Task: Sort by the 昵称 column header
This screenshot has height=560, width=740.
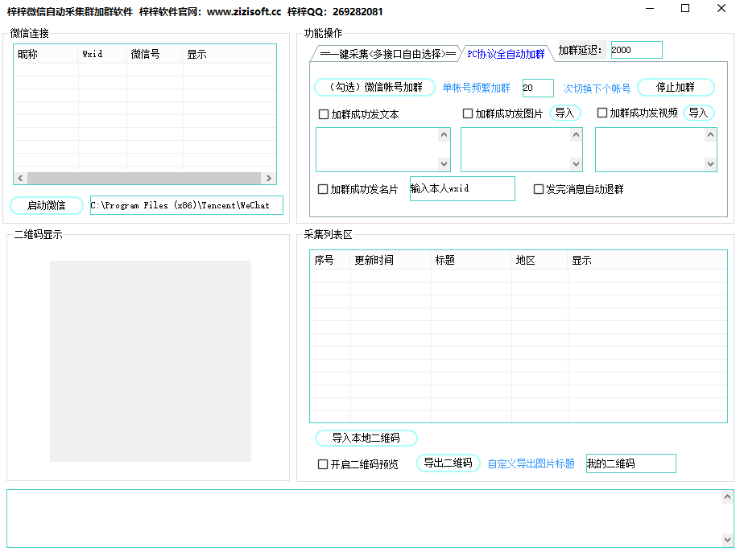Action: [46, 54]
